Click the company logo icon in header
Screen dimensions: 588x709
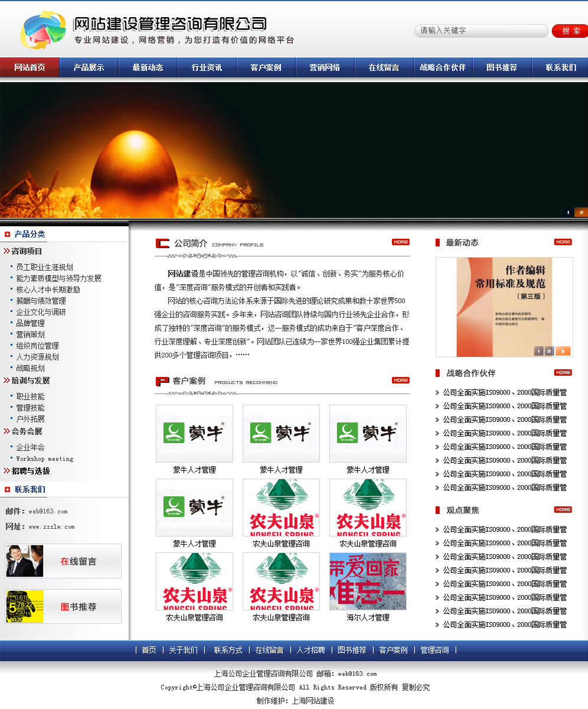click(x=43, y=30)
